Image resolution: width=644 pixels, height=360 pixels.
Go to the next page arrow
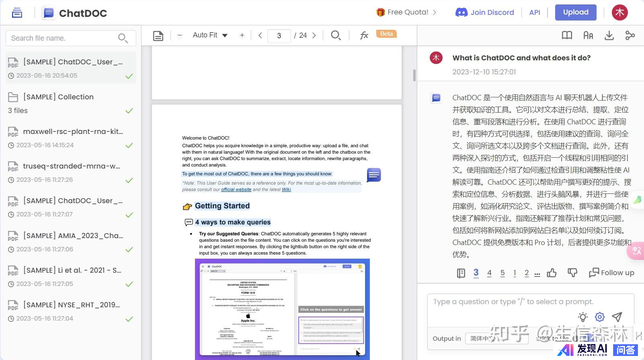(314, 35)
